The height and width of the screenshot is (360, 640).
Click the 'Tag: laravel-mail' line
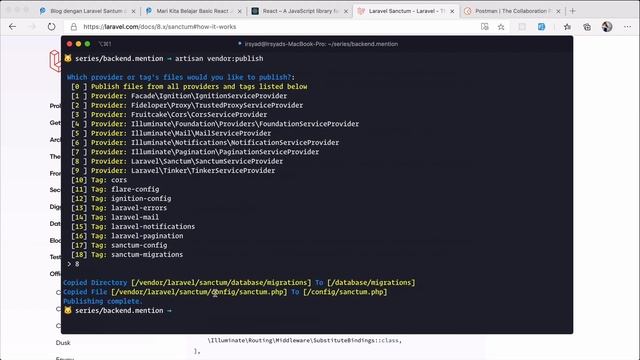(x=115, y=217)
